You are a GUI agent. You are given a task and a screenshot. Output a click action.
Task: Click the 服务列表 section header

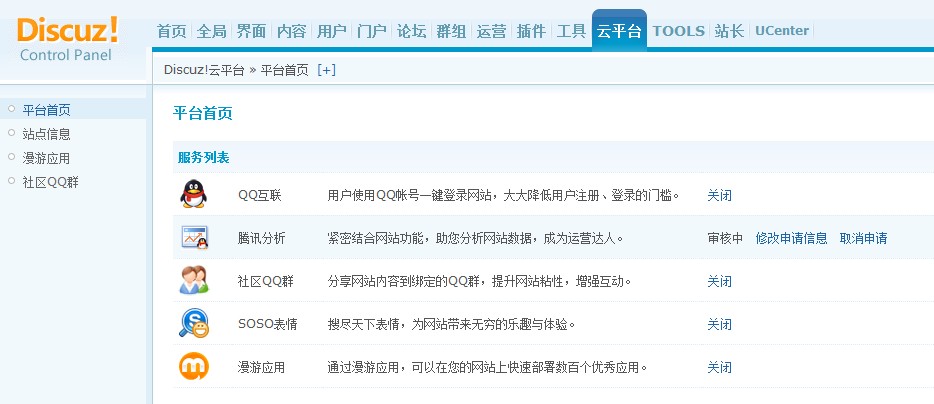coord(204,158)
